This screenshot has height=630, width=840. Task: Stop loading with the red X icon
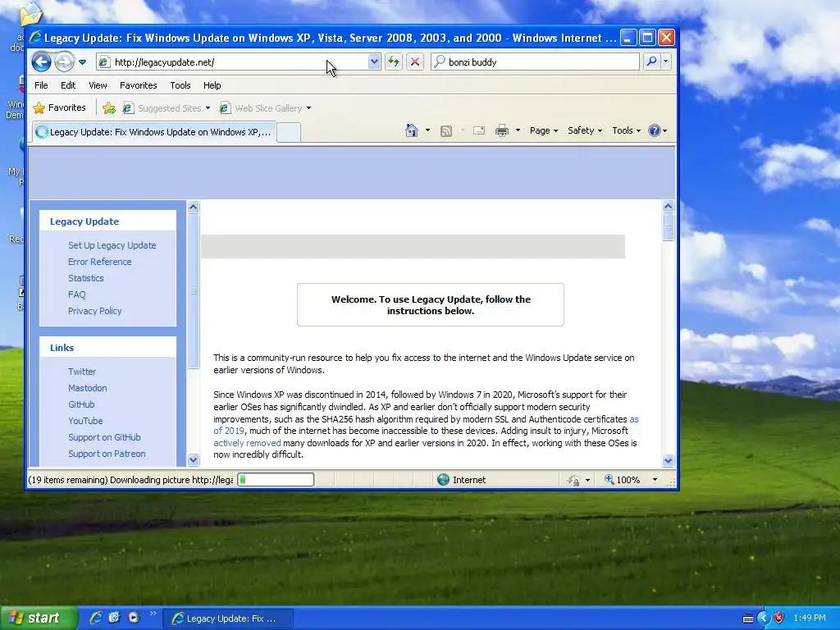[x=414, y=62]
